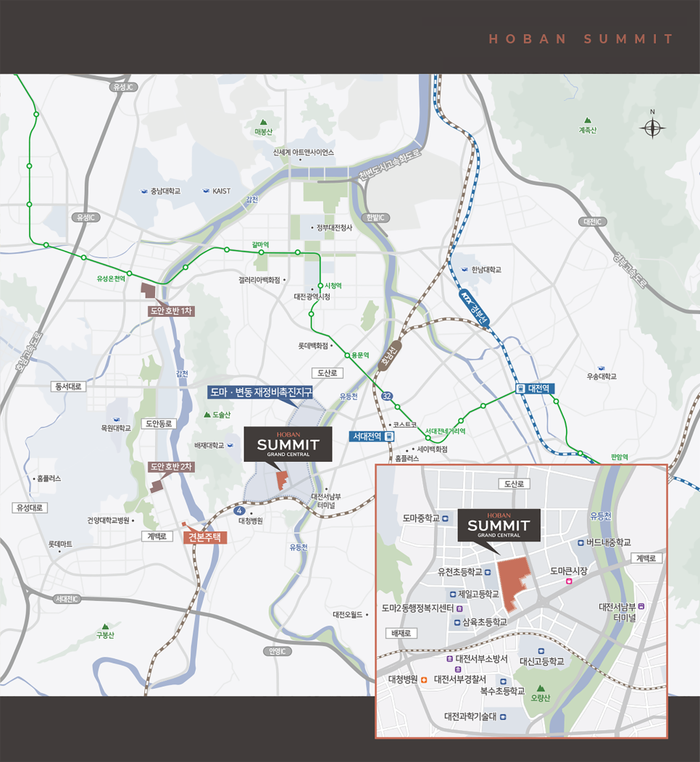
Task: Click the 호남선 railway line badge
Action: [390, 355]
